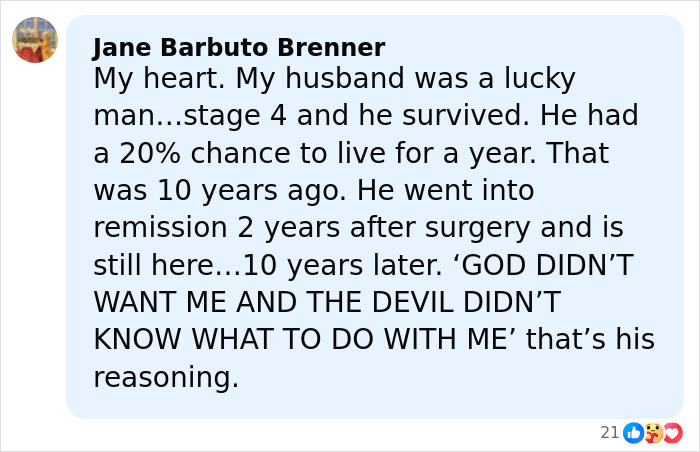This screenshot has height=452, width=700.
Task: Click the phrase "still here" in the comment
Action: (157, 265)
